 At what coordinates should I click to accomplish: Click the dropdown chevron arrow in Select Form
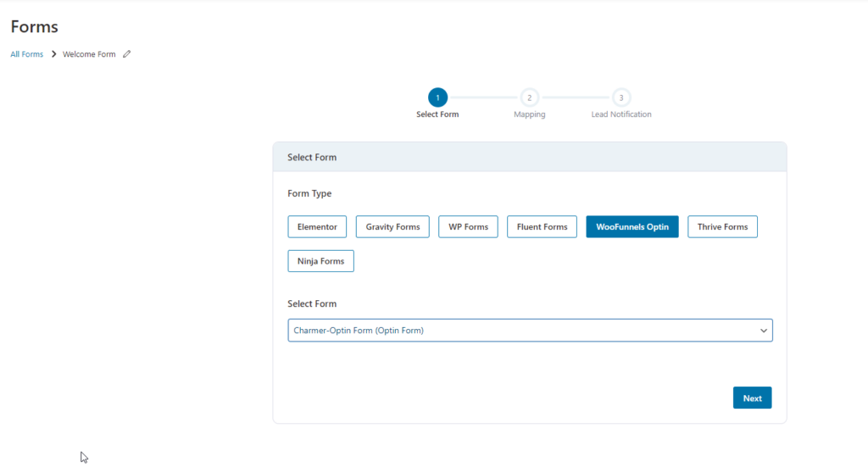[x=764, y=331]
